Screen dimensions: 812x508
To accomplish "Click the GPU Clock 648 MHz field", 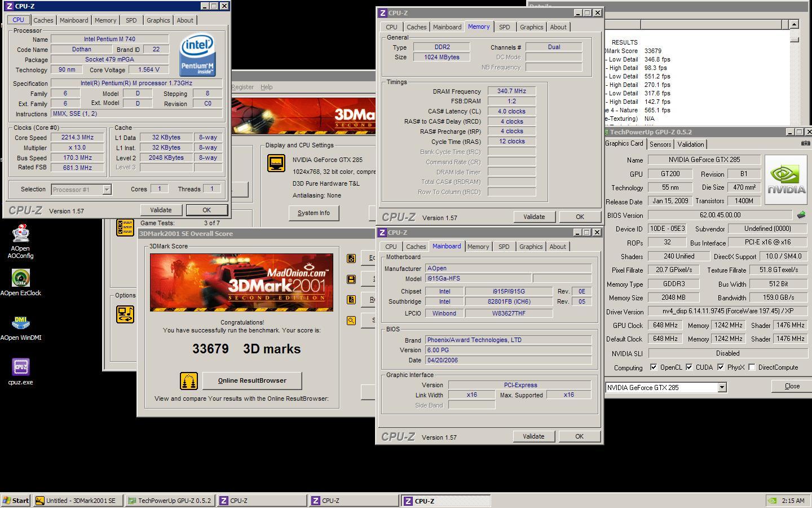I will pos(665,325).
